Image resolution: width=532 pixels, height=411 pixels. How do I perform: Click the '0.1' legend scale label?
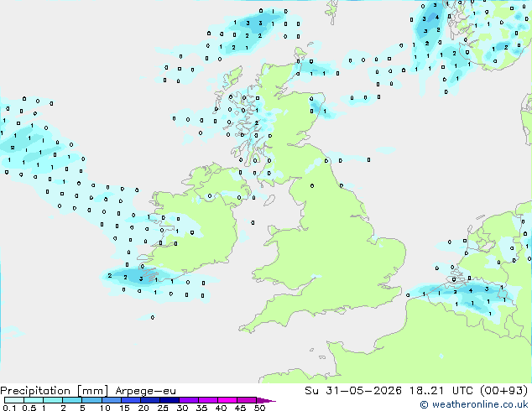[x=8, y=408]
